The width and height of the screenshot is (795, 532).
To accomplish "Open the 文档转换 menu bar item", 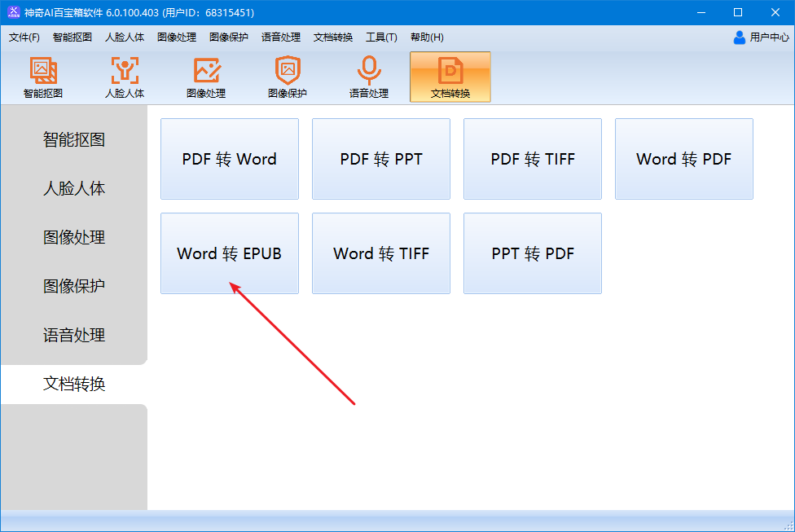I will pyautogui.click(x=333, y=37).
